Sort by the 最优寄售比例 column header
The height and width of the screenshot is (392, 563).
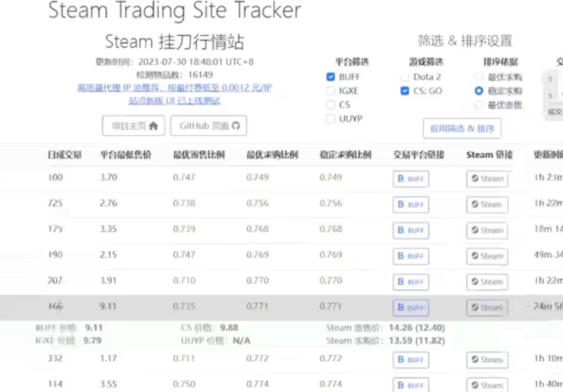click(x=199, y=155)
